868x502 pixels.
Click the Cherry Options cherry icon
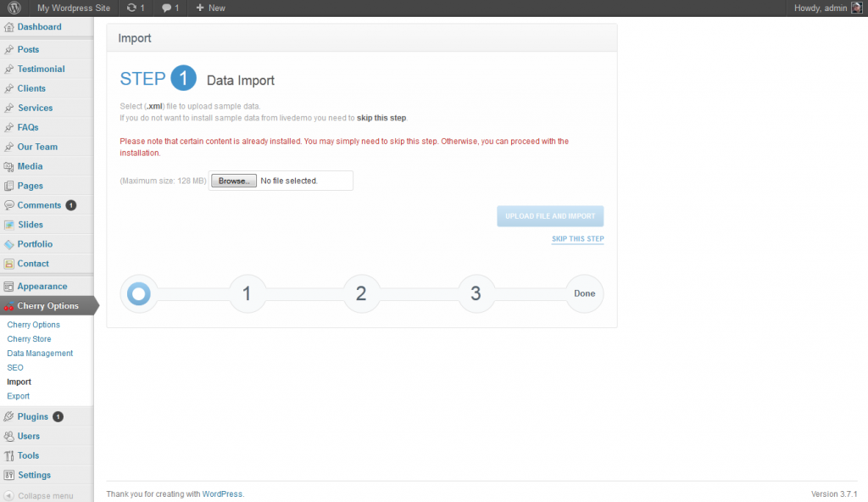8,306
